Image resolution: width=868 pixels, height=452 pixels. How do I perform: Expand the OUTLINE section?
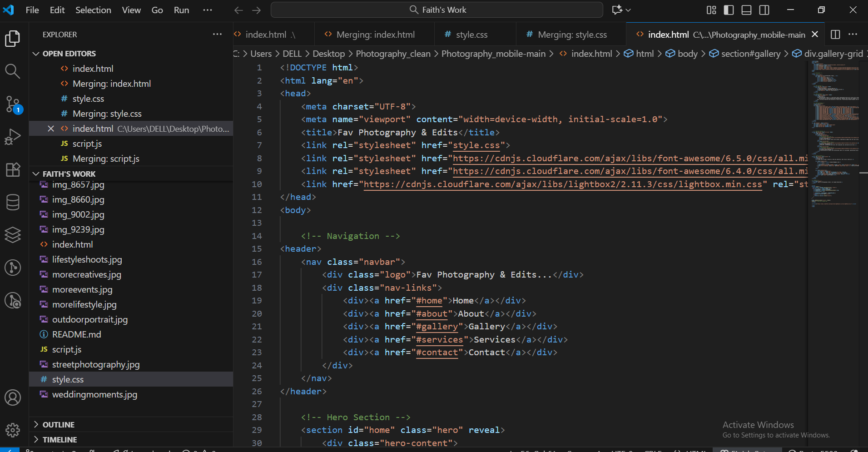[x=59, y=424]
